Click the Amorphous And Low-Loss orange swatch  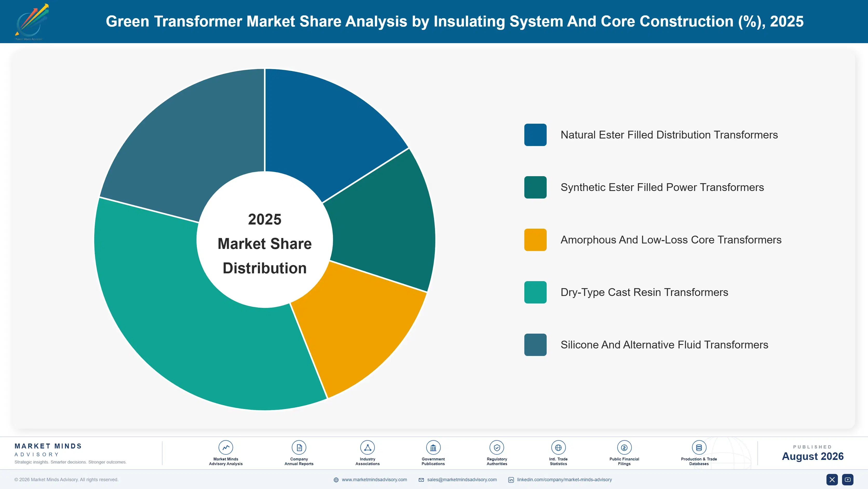(x=535, y=240)
